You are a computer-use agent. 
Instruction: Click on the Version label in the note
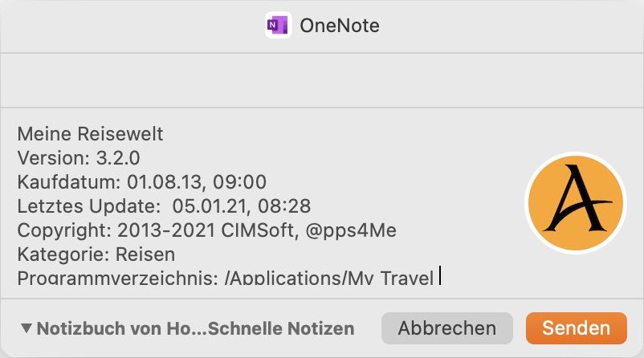point(53,158)
